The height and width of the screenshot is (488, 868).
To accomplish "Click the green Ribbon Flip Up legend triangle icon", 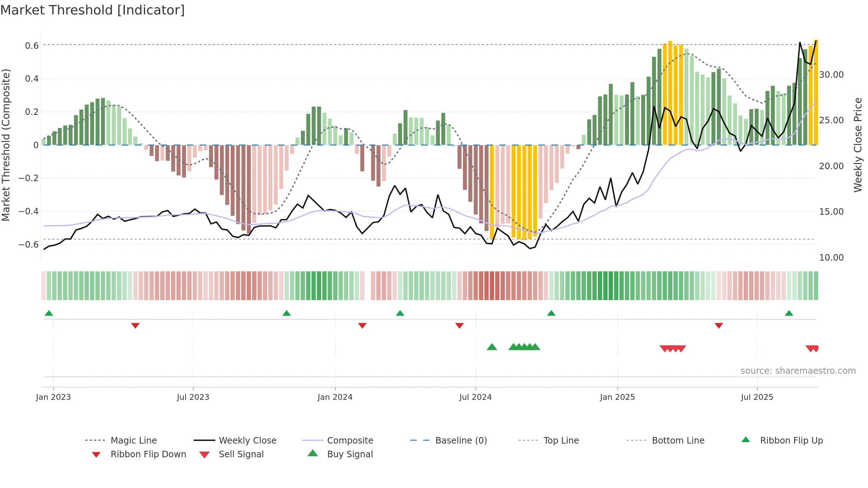I will coord(746,440).
